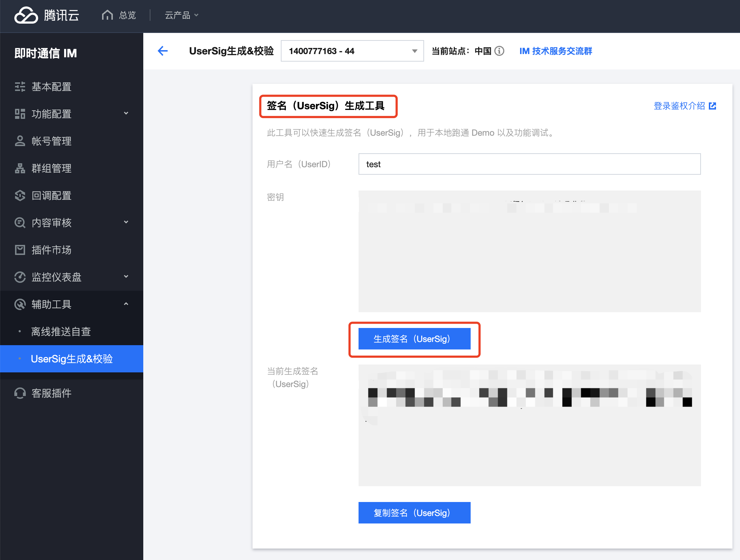740x560 pixels.
Task: Click the 辅助工具 icon
Action: (20, 304)
